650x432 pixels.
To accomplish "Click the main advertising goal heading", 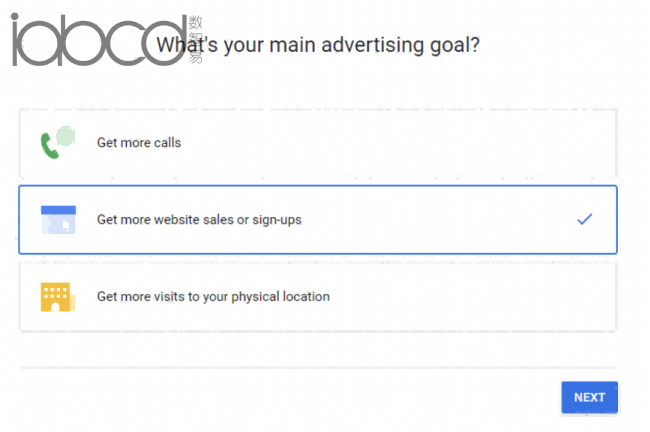I will (318, 45).
